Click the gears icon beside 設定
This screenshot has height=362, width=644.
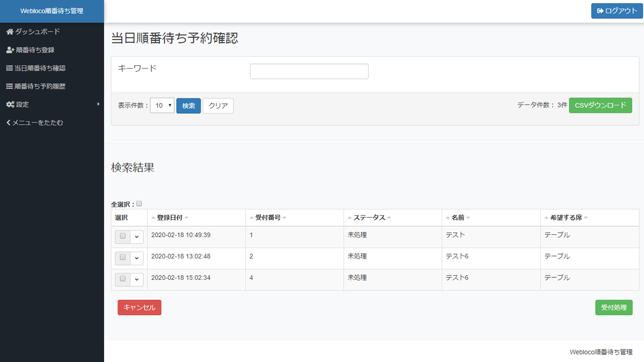[x=10, y=105]
